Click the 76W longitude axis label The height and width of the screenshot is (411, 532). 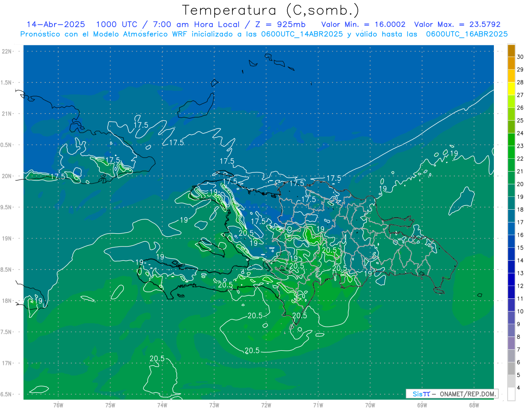(x=58, y=405)
